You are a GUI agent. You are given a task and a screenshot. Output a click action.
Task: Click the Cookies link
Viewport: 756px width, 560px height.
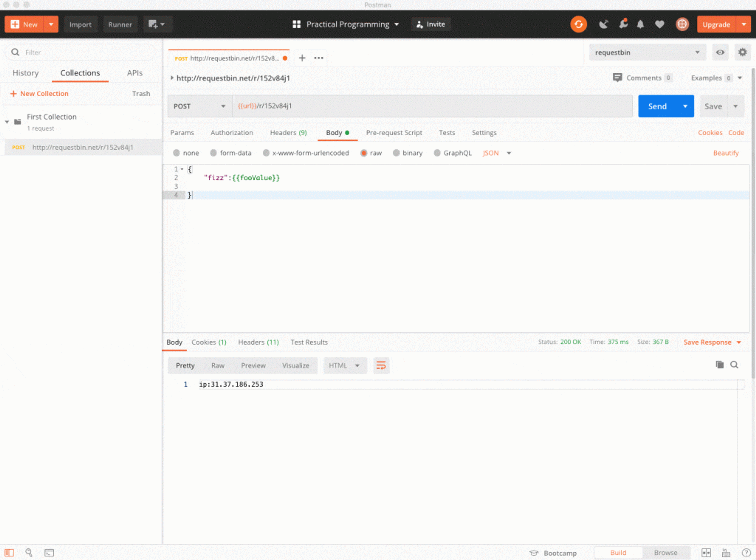pyautogui.click(x=710, y=133)
